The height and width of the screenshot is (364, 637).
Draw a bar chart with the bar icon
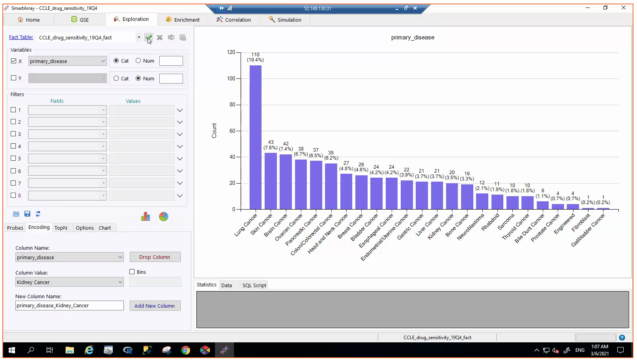(146, 217)
